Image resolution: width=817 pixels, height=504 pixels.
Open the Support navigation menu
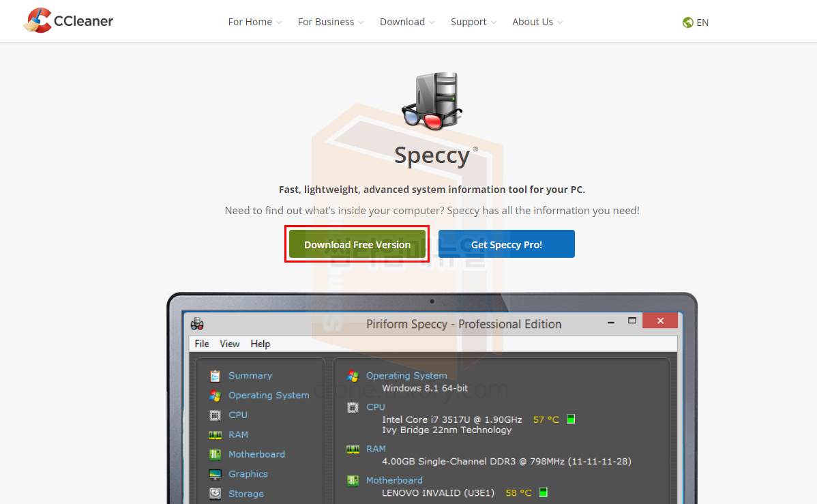click(x=469, y=22)
